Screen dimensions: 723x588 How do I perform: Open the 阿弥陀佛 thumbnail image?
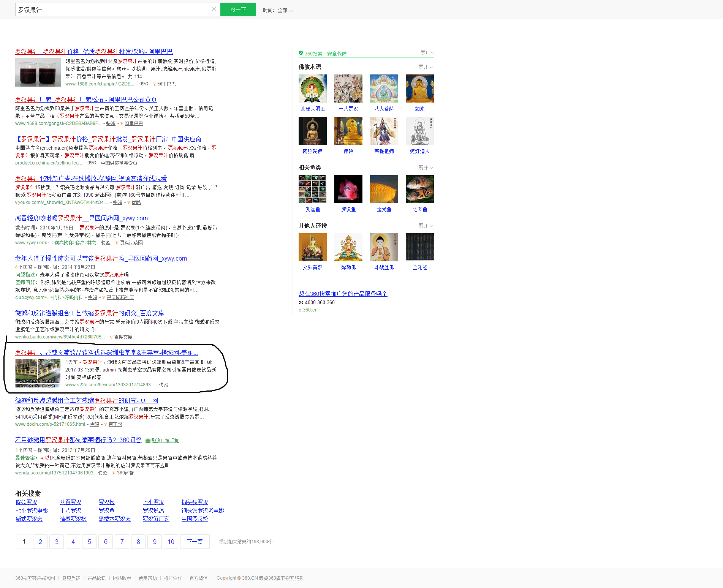click(x=313, y=131)
